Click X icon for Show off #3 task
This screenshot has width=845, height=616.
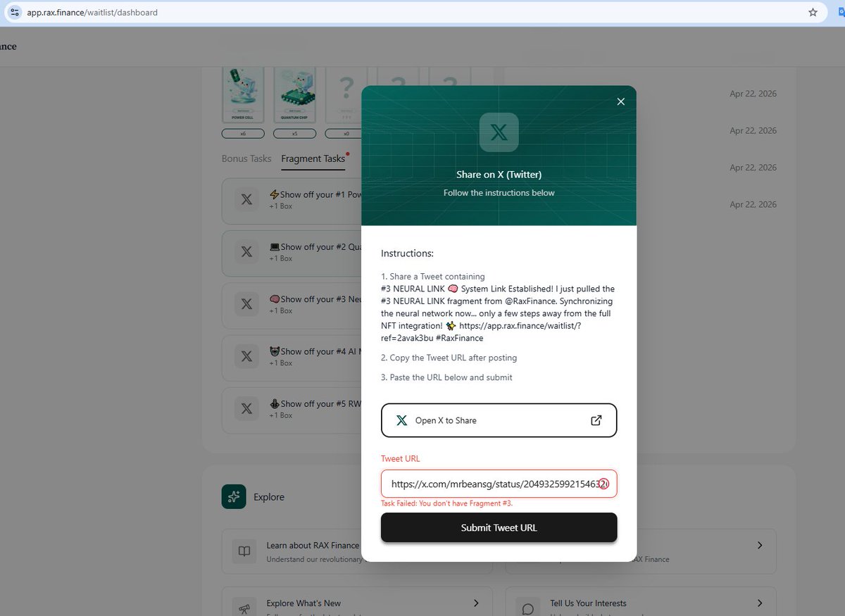(x=246, y=305)
